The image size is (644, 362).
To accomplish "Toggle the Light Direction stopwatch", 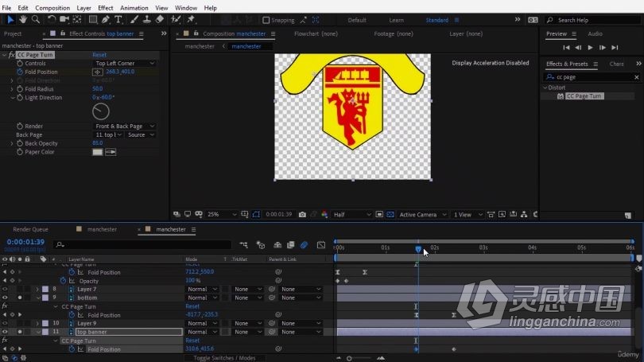I will (20, 98).
